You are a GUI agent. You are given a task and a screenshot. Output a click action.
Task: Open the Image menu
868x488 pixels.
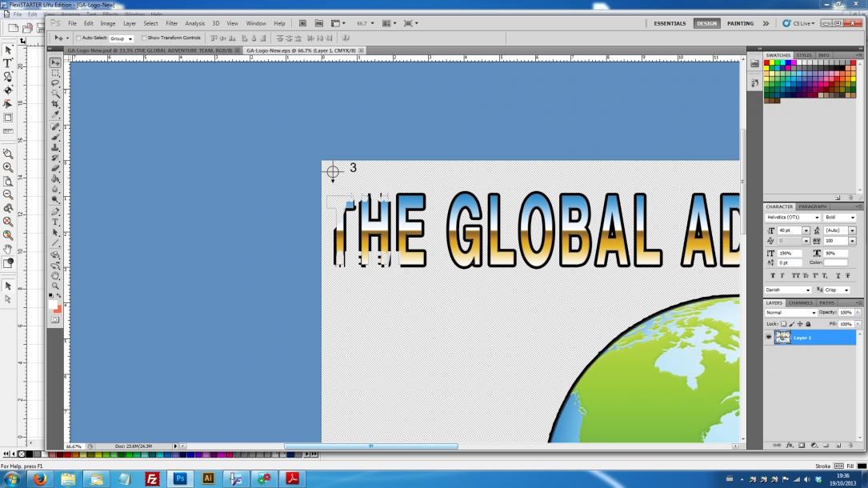coord(107,23)
